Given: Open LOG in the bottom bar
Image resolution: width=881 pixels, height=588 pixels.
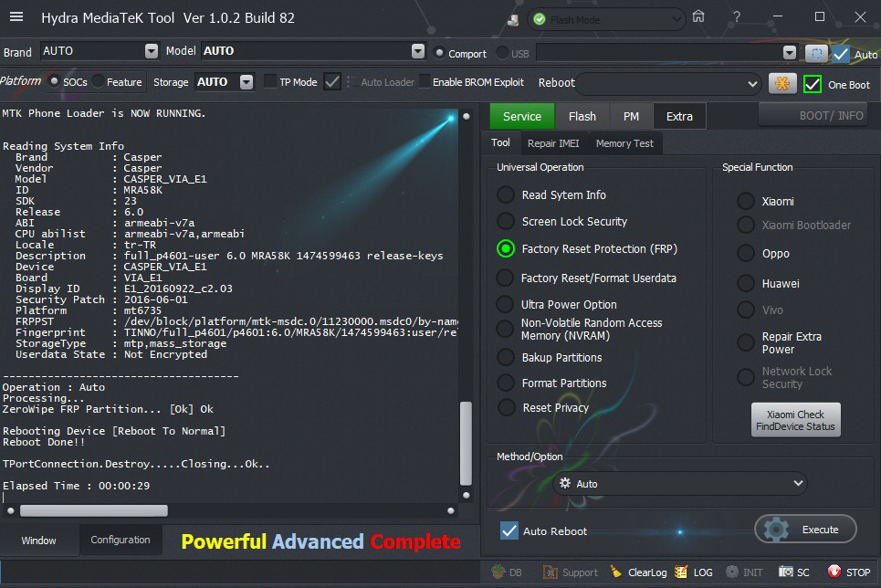Looking at the screenshot, I should [694, 572].
